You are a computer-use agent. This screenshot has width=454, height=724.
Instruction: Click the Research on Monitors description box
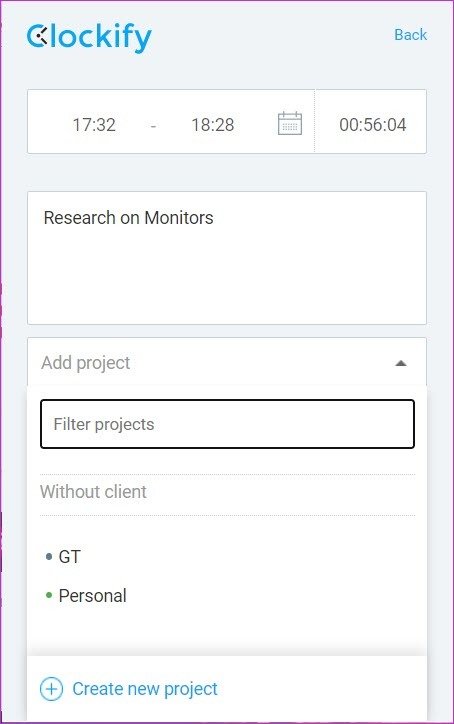click(227, 258)
